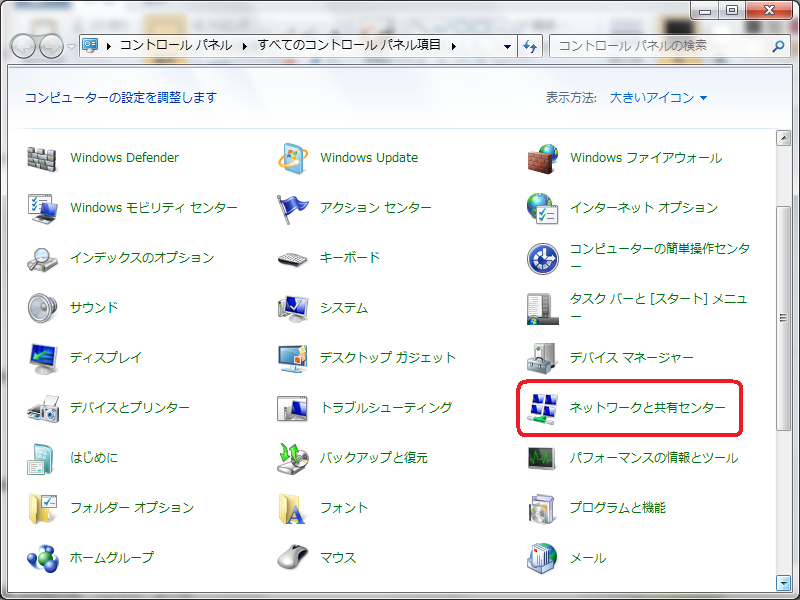This screenshot has height=600, width=800.
Task: Expand the arrow before コントロール パネル breadcrumb
Action: [109, 46]
